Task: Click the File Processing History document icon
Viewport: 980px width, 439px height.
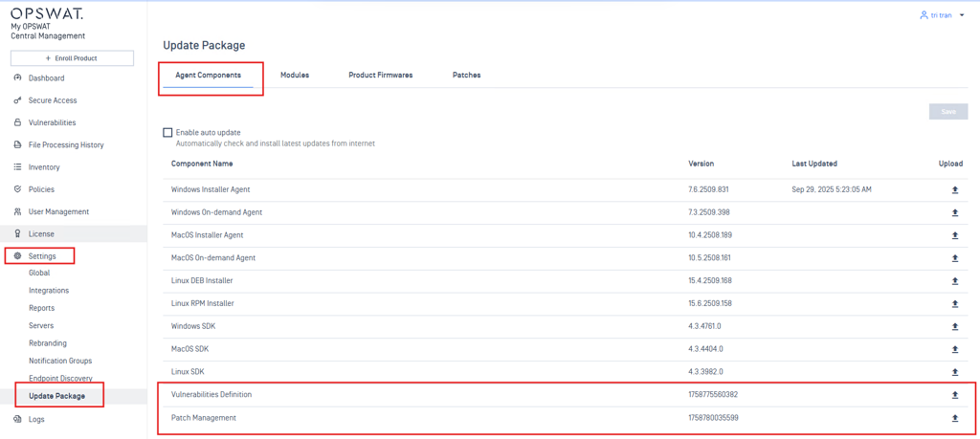Action: pos(17,144)
